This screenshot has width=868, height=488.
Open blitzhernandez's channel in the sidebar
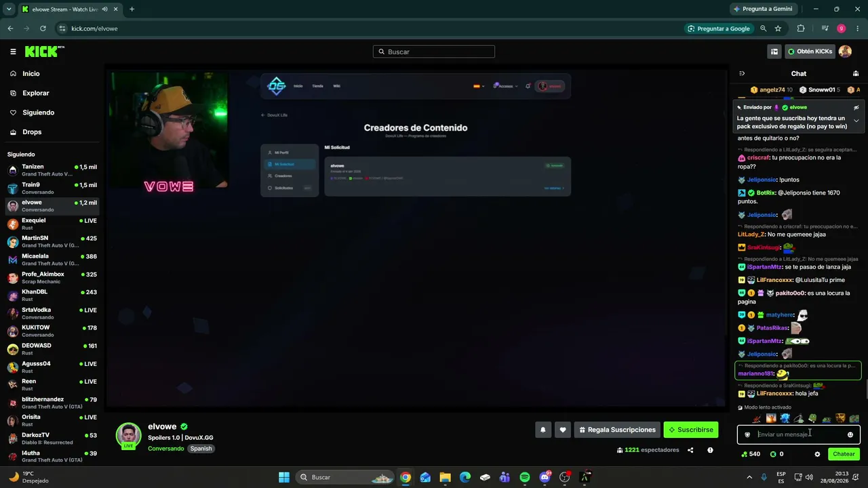52,403
